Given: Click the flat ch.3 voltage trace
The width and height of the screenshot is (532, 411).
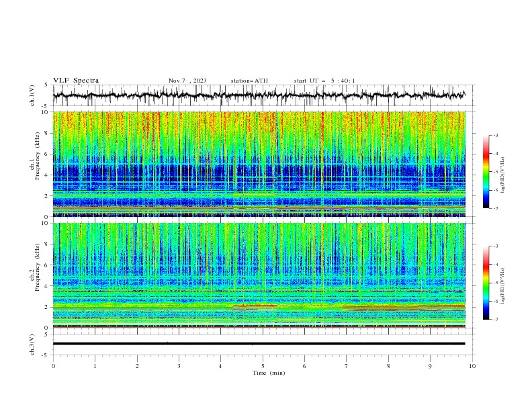Looking at the screenshot, I should pos(259,344).
